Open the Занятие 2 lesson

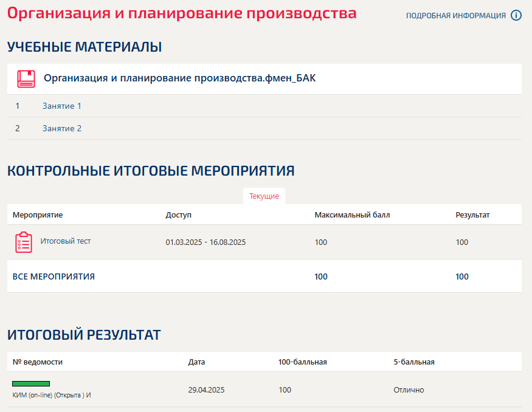click(61, 128)
